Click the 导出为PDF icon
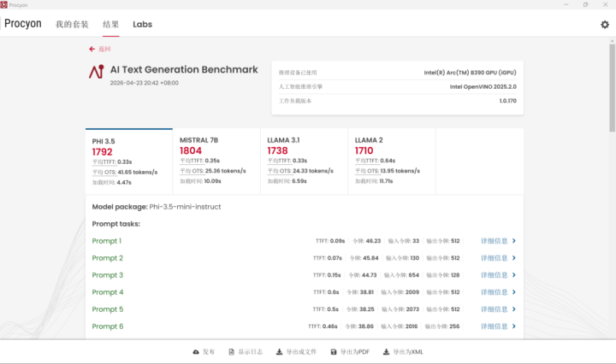Screen dimensions: 616x364 point(334,352)
